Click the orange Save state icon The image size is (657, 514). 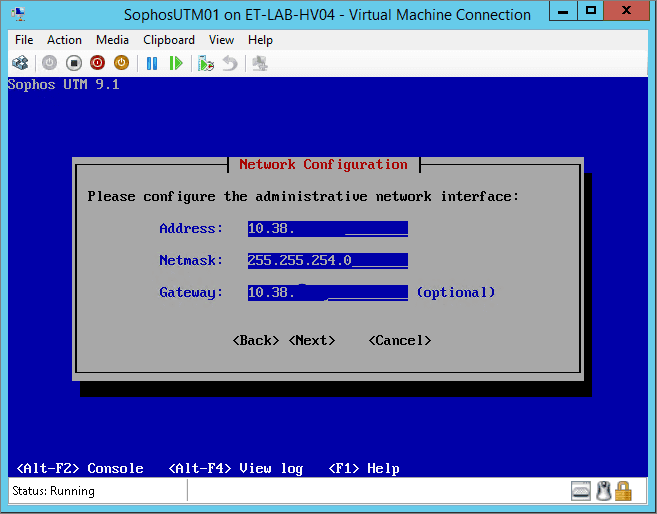point(122,63)
